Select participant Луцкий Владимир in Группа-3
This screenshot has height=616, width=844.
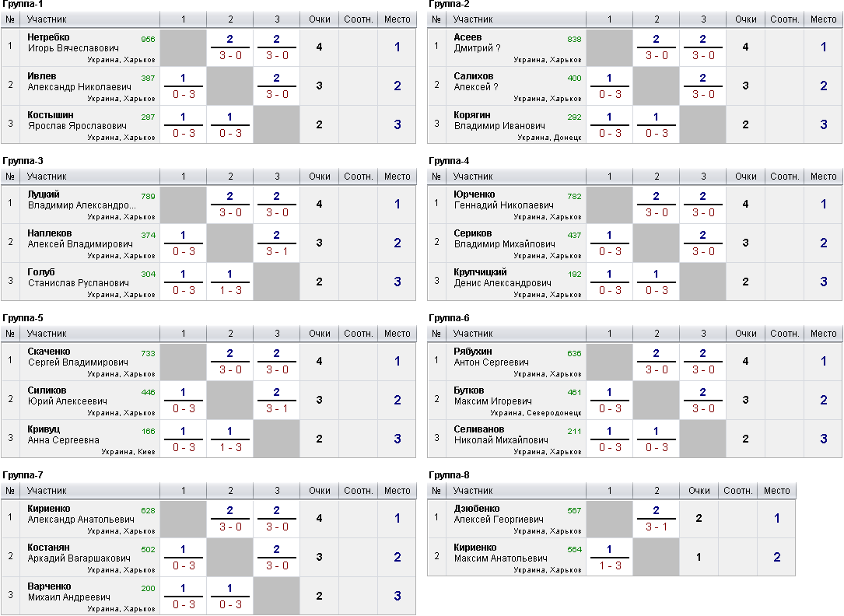[x=44, y=194]
